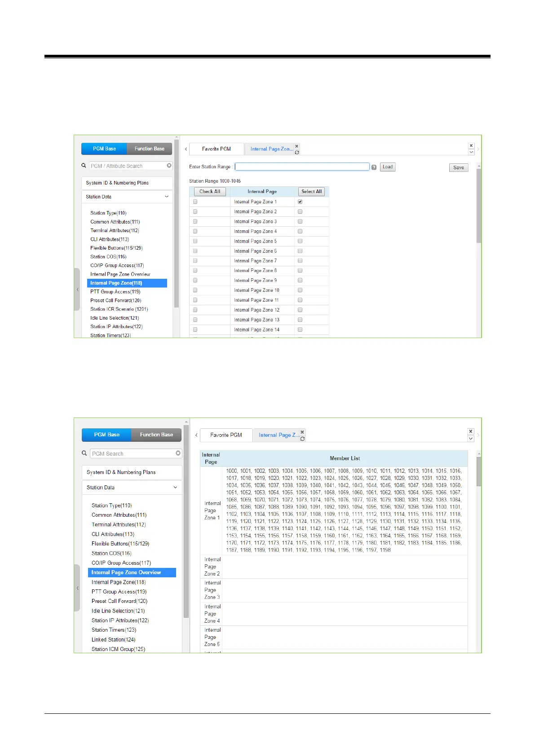Select Preset Call Forward(120) in lower sidebar
This screenshot has width=535, height=756.
[x=119, y=601]
